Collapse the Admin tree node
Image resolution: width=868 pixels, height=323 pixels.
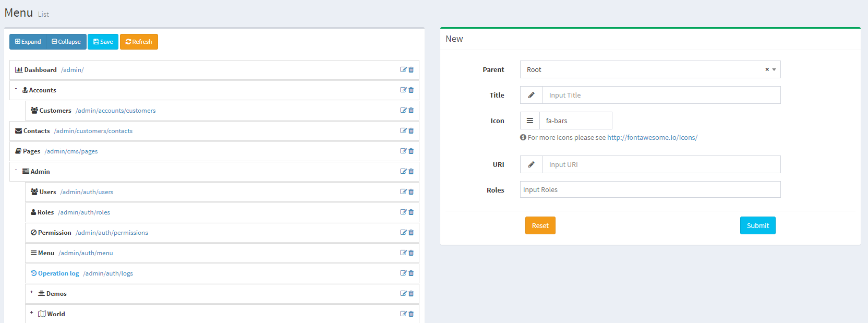coord(16,171)
